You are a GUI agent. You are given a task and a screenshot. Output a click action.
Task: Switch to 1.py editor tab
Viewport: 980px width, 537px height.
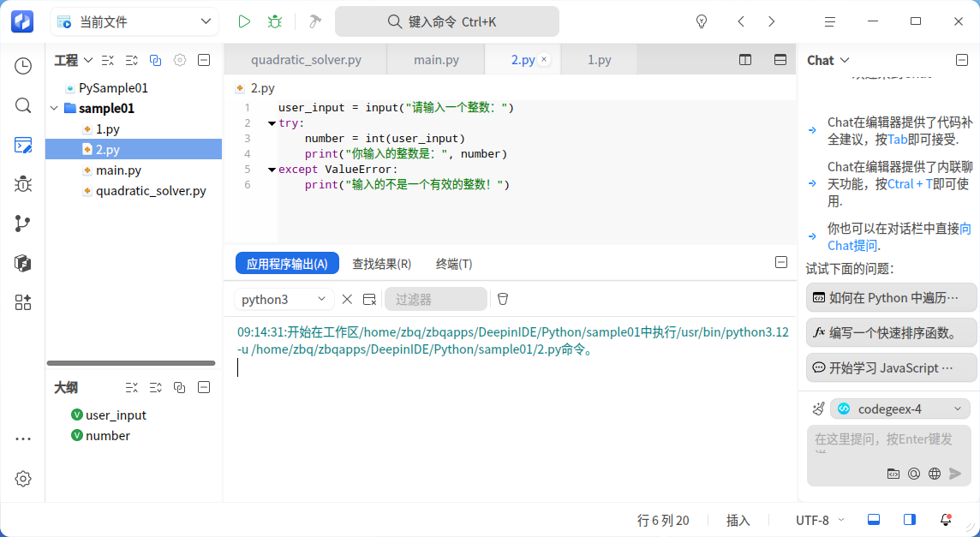click(600, 60)
